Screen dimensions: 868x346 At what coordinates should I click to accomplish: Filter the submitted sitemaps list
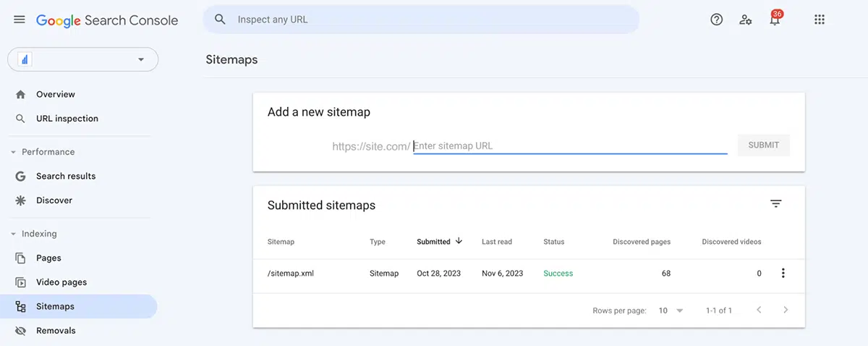point(776,204)
